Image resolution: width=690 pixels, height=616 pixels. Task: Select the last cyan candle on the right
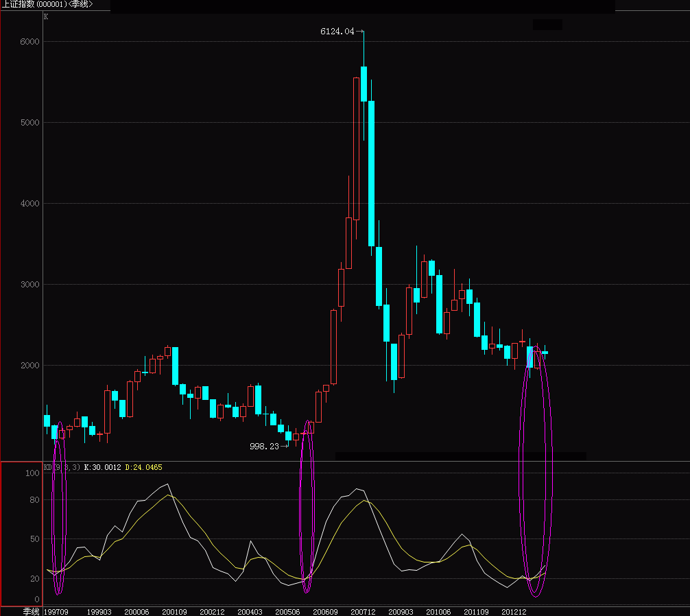[545, 353]
